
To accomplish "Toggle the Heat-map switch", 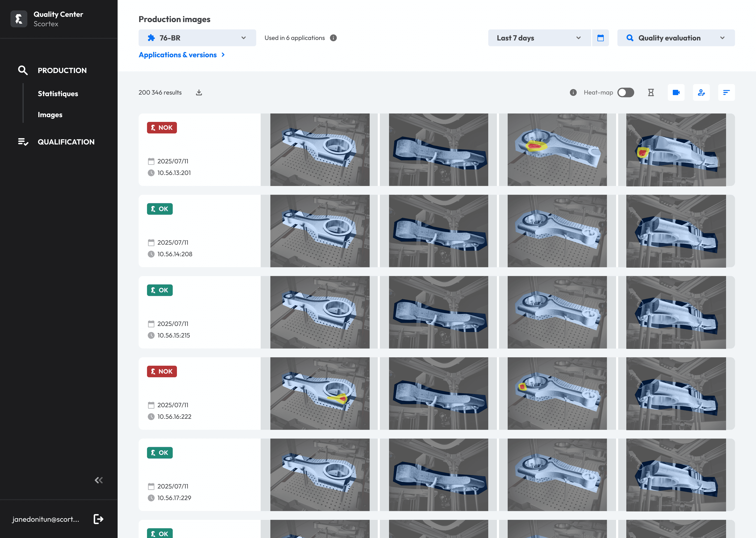I will coord(625,92).
